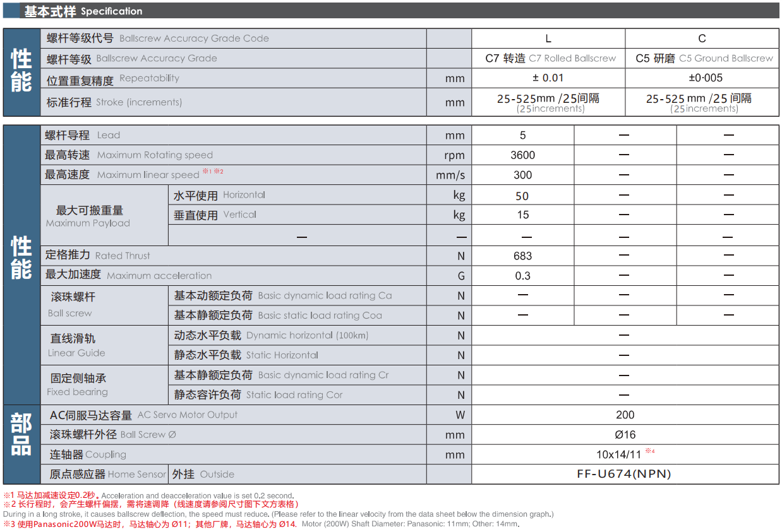
Task: Click the 部品 section side label
Action: pyautogui.click(x=21, y=435)
